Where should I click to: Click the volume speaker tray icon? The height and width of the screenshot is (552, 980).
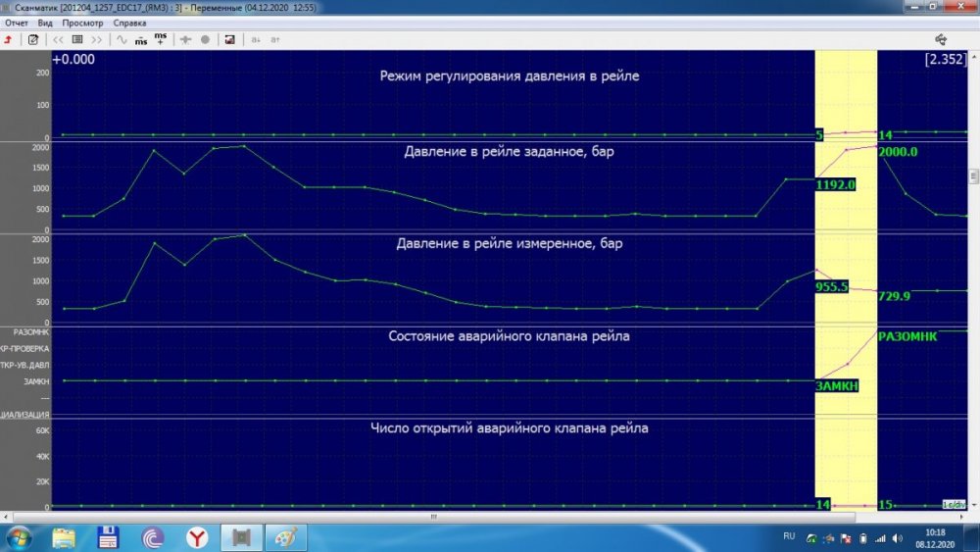pyautogui.click(x=898, y=537)
